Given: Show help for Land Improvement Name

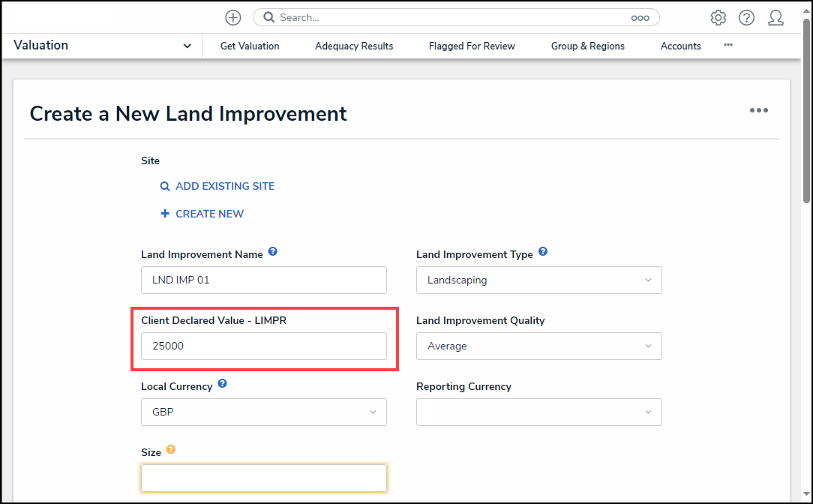Looking at the screenshot, I should 273,251.
